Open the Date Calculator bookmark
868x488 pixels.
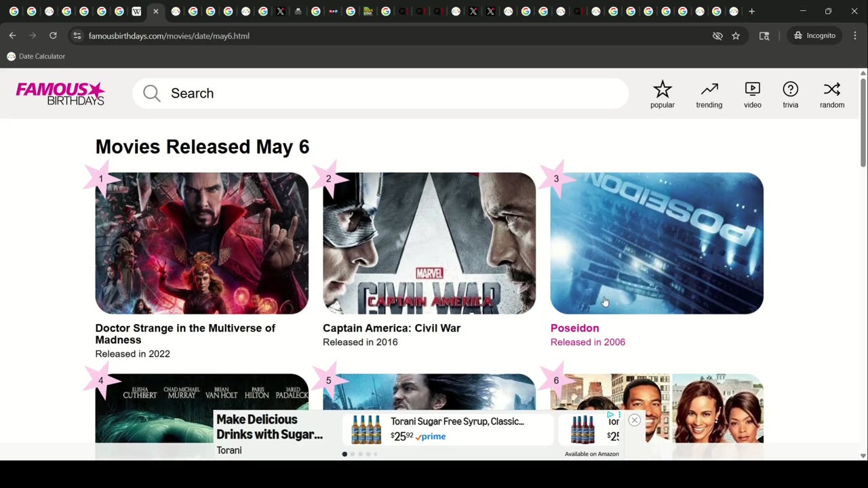(36, 56)
